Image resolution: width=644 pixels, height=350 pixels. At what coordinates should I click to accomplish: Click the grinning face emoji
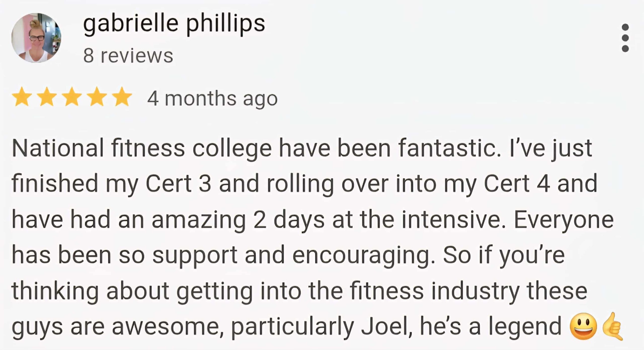[583, 326]
